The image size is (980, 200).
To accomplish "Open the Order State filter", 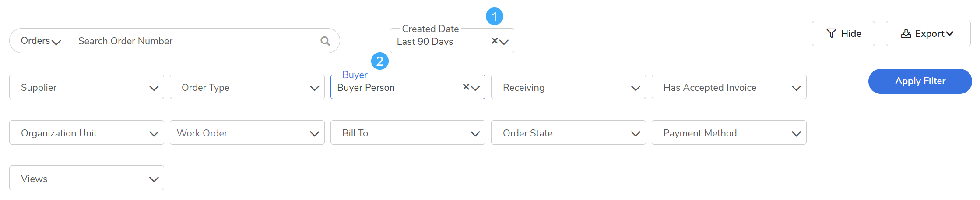I will [x=568, y=133].
